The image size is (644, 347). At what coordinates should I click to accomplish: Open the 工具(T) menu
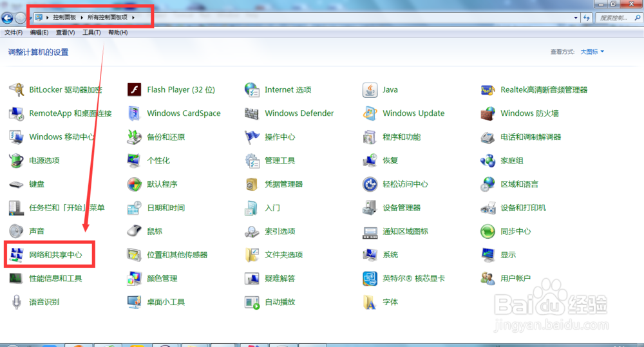click(x=91, y=32)
